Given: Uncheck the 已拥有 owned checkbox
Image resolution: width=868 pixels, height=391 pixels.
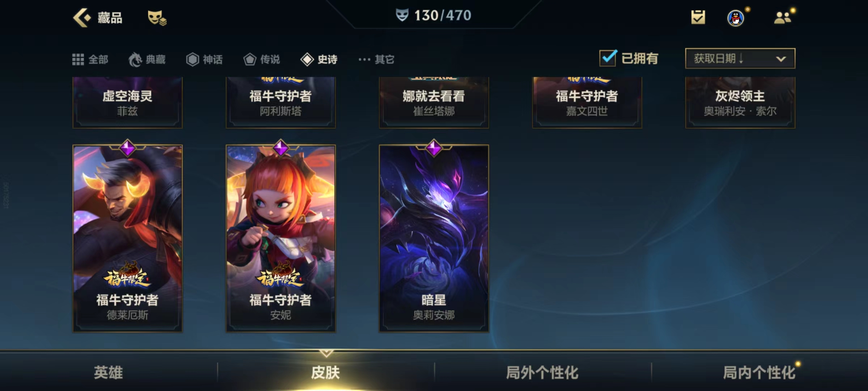Looking at the screenshot, I should (608, 58).
